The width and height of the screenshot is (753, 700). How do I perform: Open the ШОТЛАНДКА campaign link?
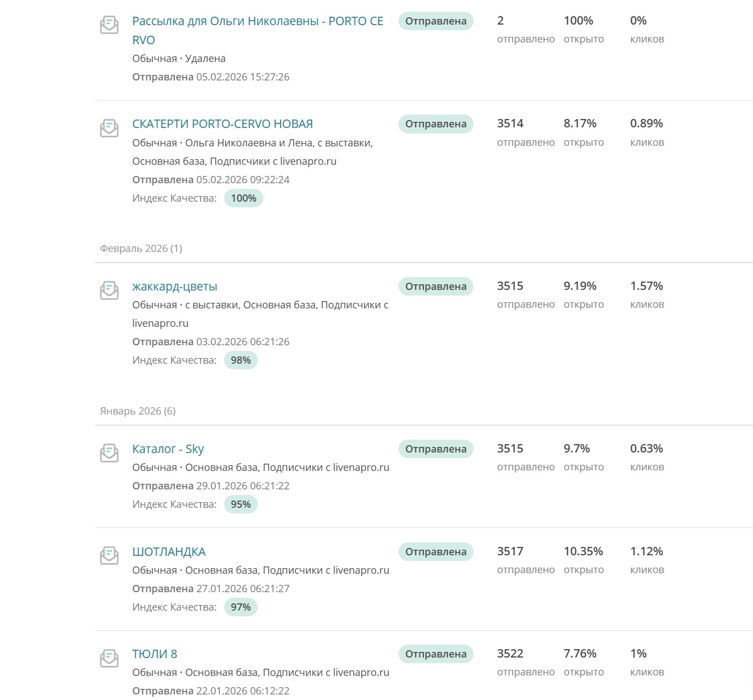tap(169, 552)
